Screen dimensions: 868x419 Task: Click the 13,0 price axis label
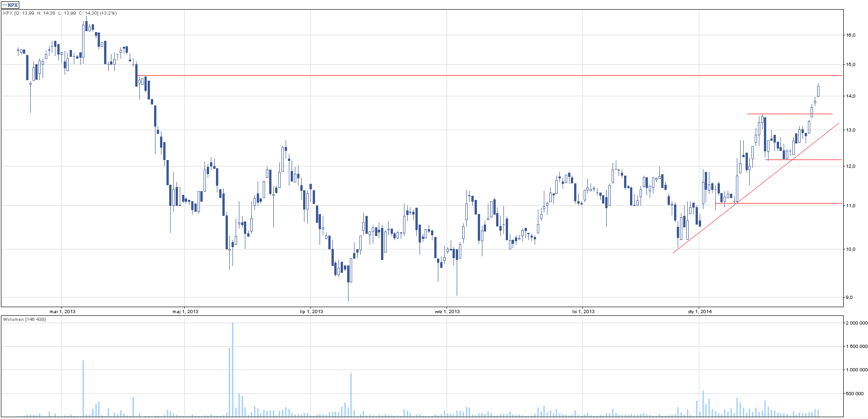click(851, 130)
